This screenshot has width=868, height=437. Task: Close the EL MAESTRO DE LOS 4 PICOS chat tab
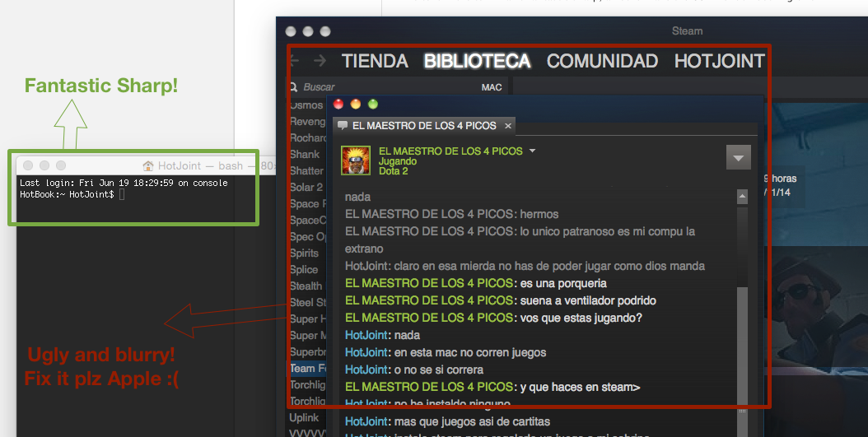pos(507,126)
